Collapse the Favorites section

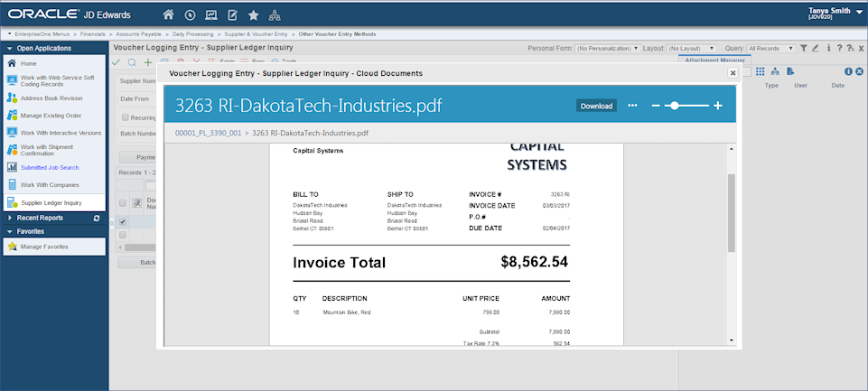(10, 231)
